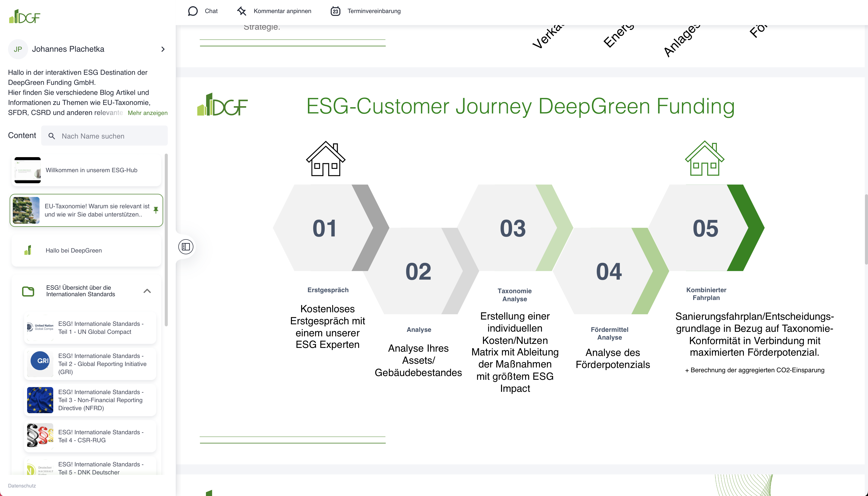Open the Datenschutz link
Screen dimensions: 868x496
coord(22,485)
